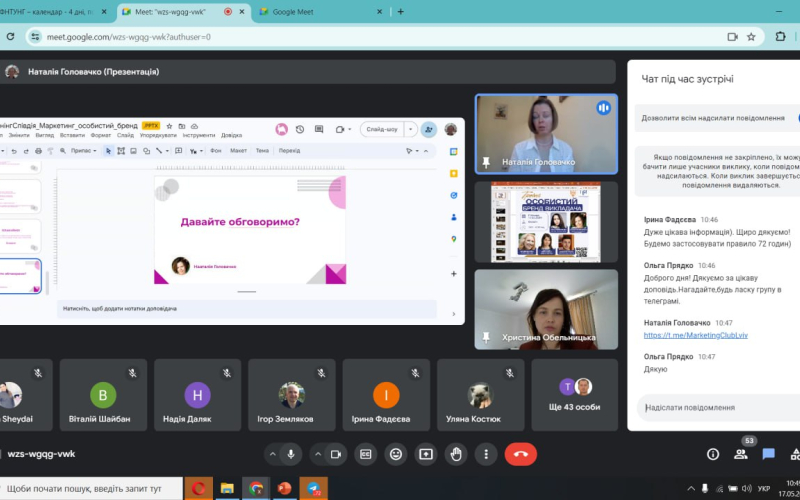
Task: Open a new browser tab
Action: (401, 12)
